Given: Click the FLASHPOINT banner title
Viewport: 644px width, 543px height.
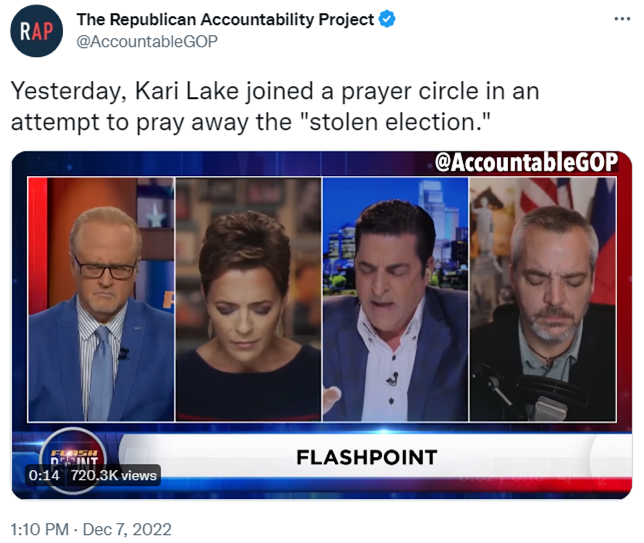Looking at the screenshot, I should [x=367, y=458].
